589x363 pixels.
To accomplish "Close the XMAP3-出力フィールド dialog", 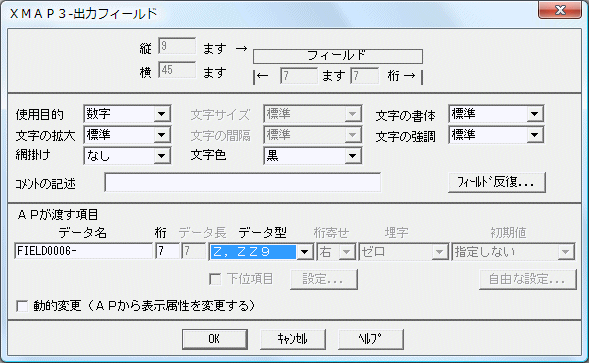I will pos(560,10).
